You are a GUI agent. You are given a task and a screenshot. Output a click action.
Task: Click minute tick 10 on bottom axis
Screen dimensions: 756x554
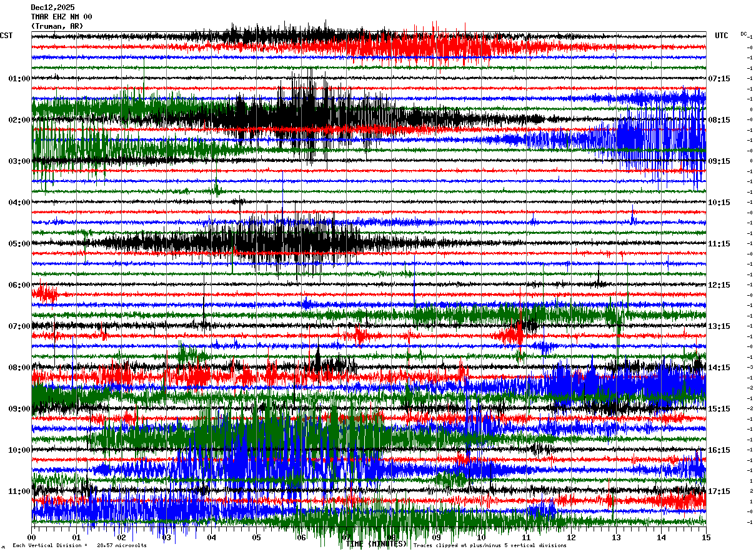pos(481,537)
